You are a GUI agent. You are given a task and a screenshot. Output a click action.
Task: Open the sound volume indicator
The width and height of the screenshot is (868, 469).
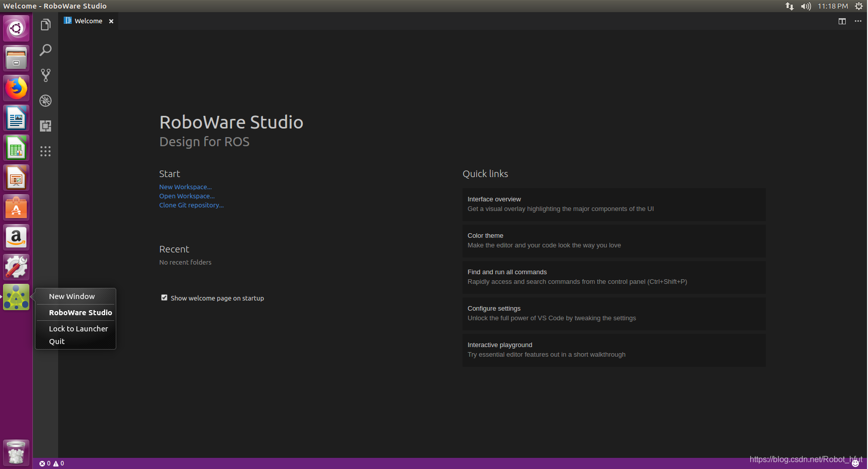[x=806, y=6]
